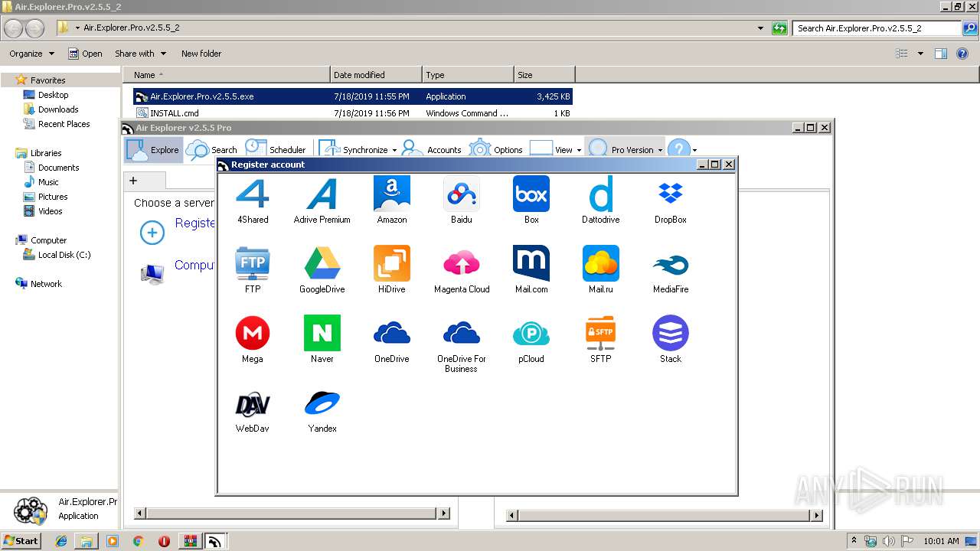Click Open in the Explorer toolbar
The height and width of the screenshot is (551, 980).
[x=85, y=54]
